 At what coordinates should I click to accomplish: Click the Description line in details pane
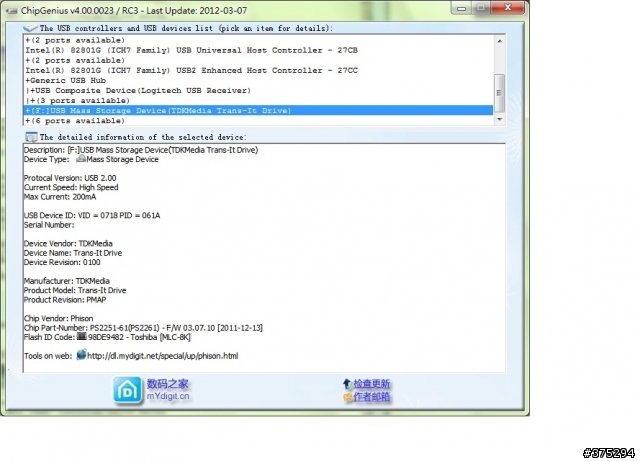click(x=141, y=150)
